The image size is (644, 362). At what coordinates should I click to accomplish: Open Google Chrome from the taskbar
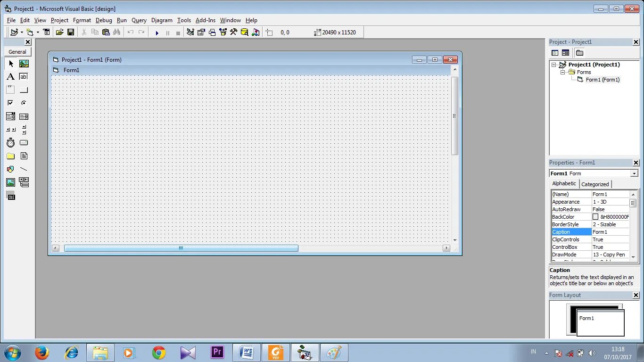point(159,353)
